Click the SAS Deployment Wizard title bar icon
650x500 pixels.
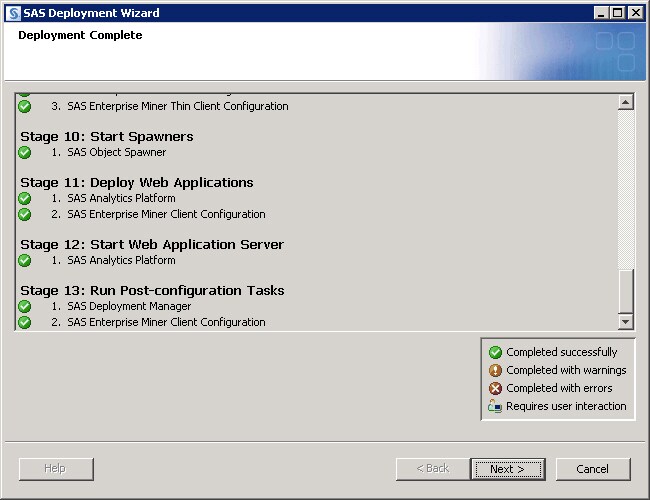[12, 13]
